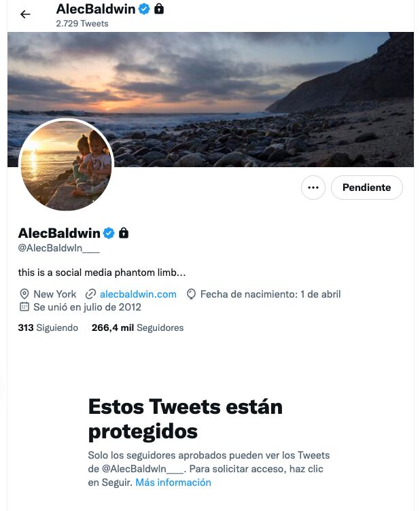Click the @AlecBaldwln____ handle text
Image resolution: width=420 pixels, height=511 pixels.
(59, 248)
